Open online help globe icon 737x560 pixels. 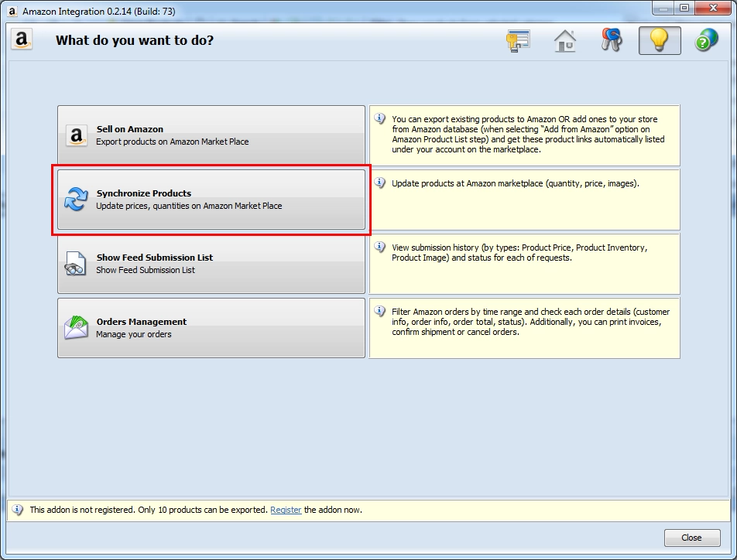(x=707, y=40)
